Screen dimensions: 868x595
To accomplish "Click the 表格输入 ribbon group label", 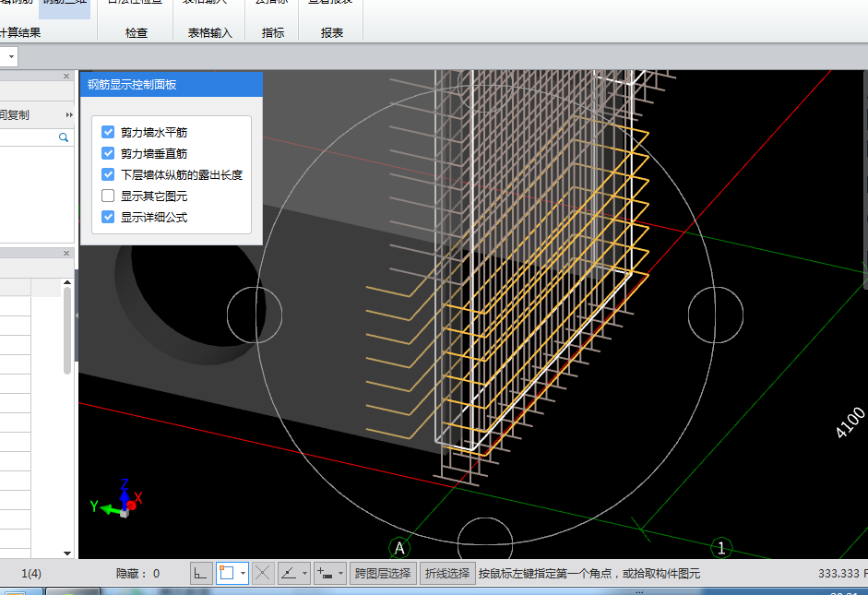I will tap(209, 33).
